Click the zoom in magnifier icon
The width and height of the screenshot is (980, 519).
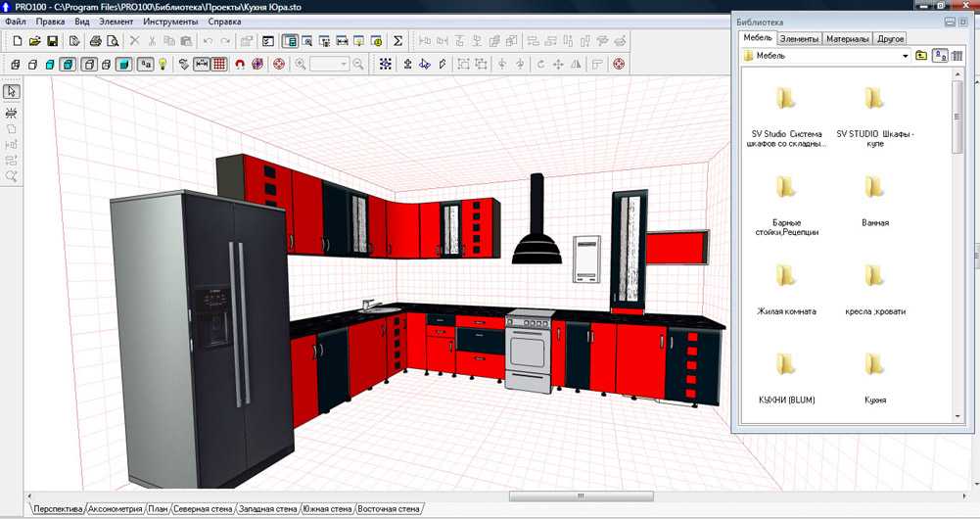(x=301, y=64)
